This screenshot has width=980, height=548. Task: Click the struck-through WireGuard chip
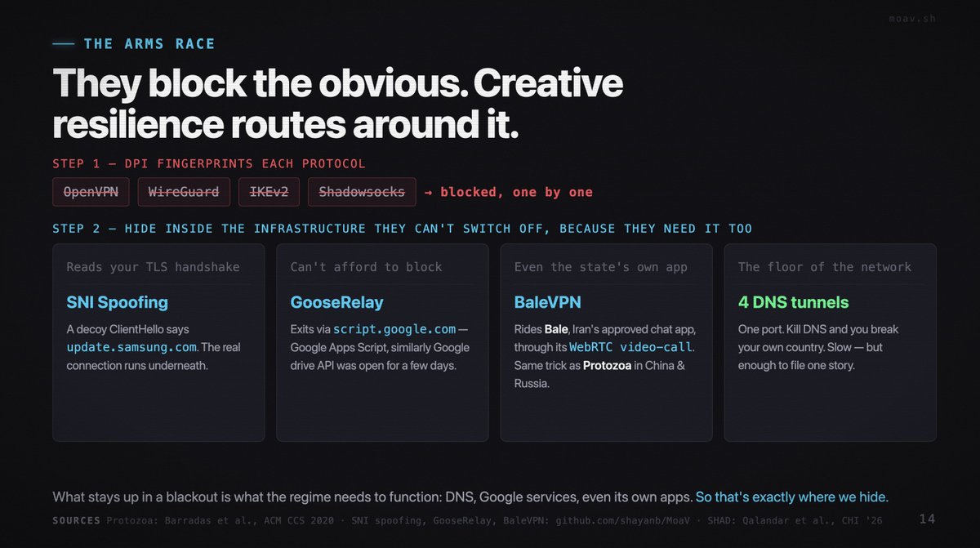click(x=184, y=193)
